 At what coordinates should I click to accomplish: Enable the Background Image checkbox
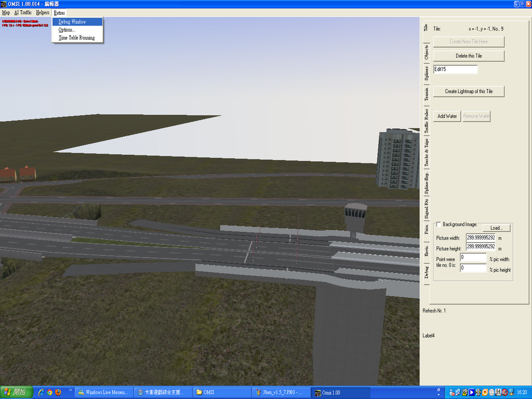[439, 224]
